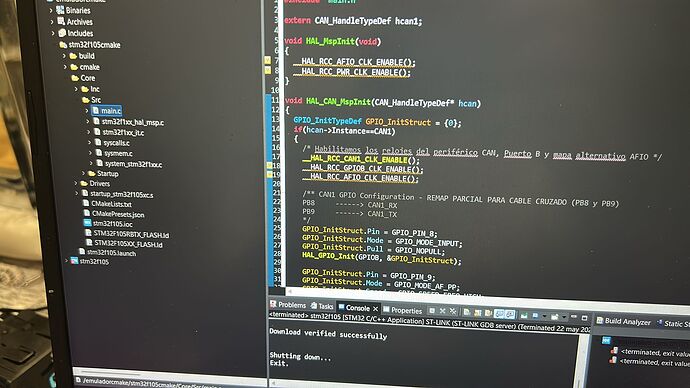690x388 pixels.
Task: Click the first terminated launch entry icon
Action: click(x=614, y=351)
